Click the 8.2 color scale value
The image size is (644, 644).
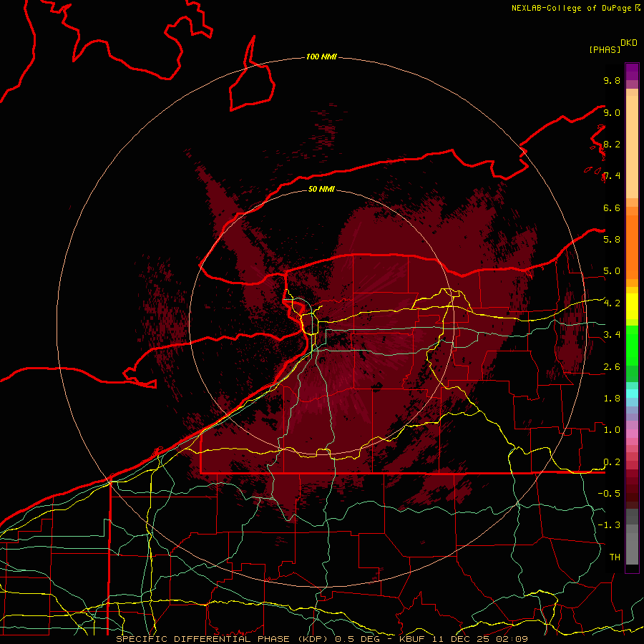(x=612, y=144)
